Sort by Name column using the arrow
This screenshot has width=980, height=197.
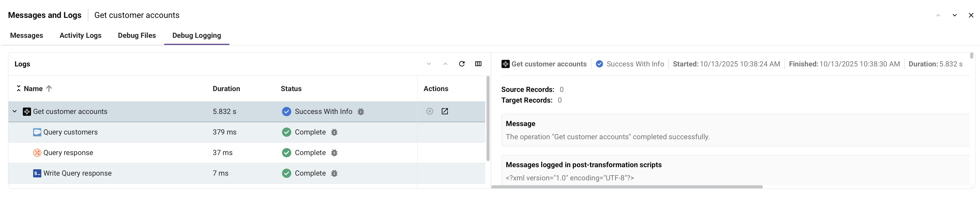point(49,89)
